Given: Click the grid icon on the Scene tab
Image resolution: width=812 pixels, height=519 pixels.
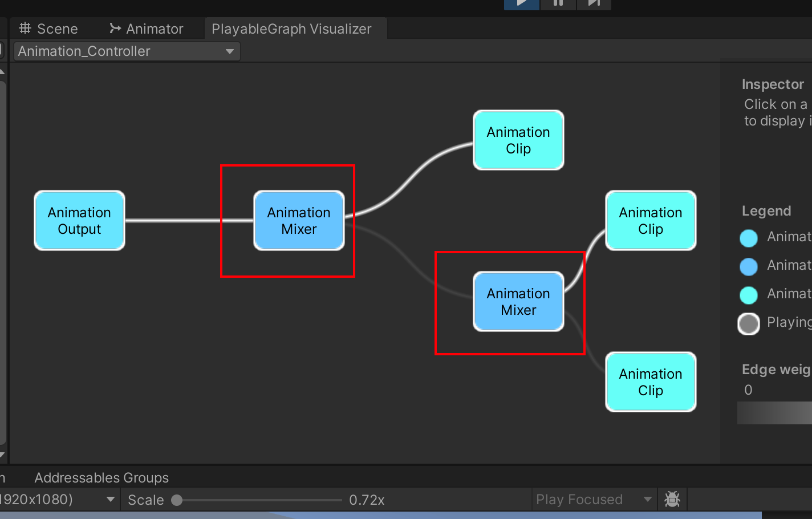Looking at the screenshot, I should [x=25, y=29].
